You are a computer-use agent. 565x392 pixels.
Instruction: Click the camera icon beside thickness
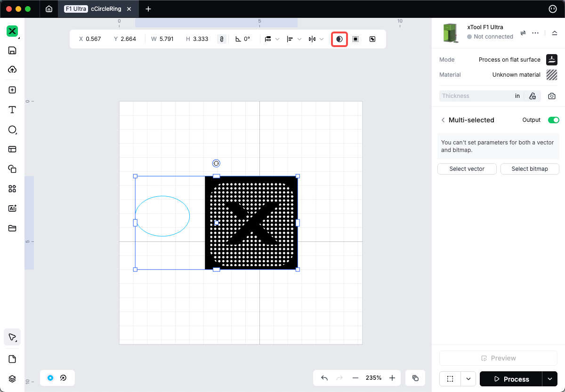552,96
